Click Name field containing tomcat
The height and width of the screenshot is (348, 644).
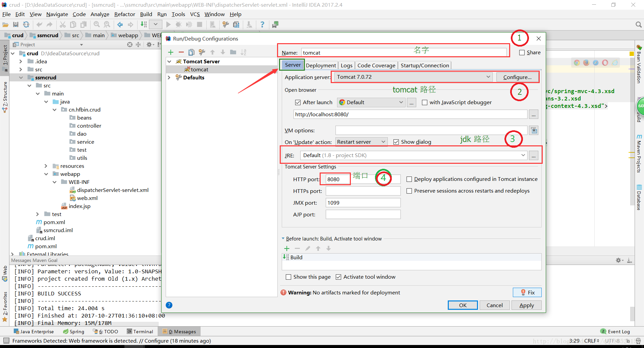click(404, 53)
